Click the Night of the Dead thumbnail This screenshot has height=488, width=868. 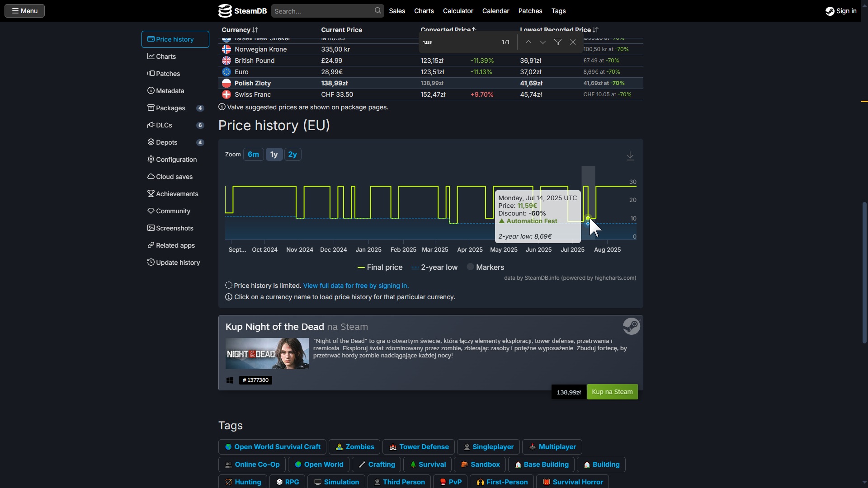[x=267, y=354]
